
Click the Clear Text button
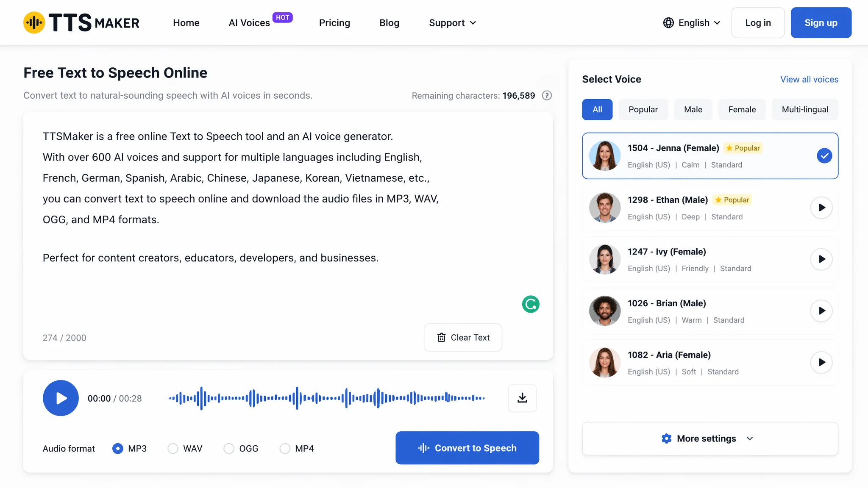[463, 338]
